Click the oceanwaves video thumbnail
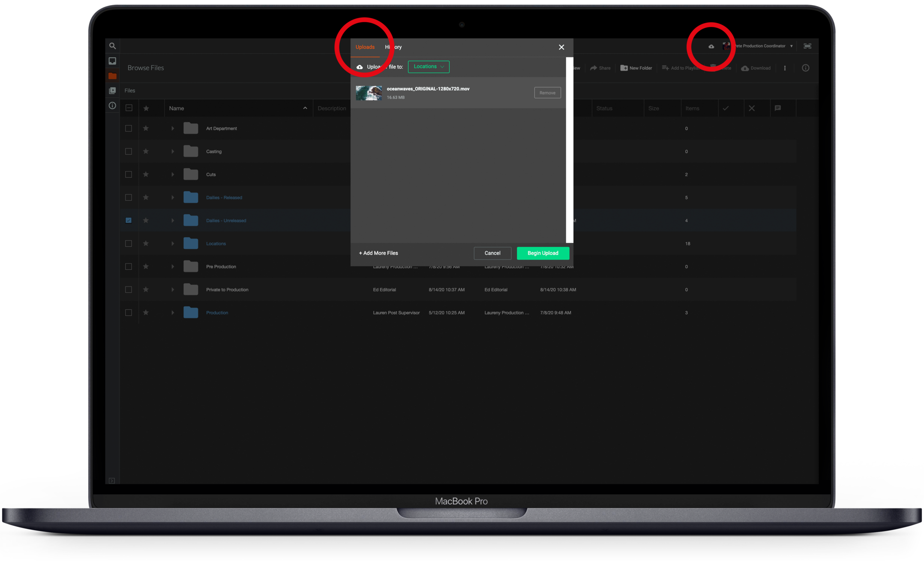 tap(369, 93)
